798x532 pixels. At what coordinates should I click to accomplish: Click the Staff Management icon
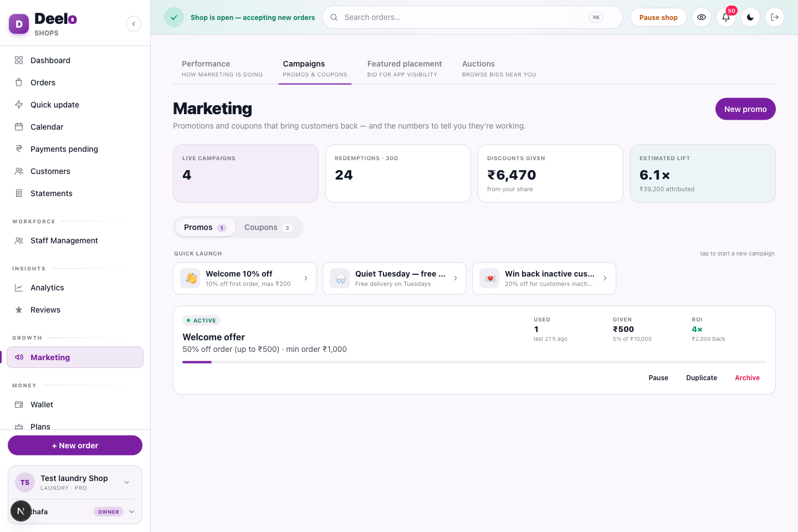[19, 241]
